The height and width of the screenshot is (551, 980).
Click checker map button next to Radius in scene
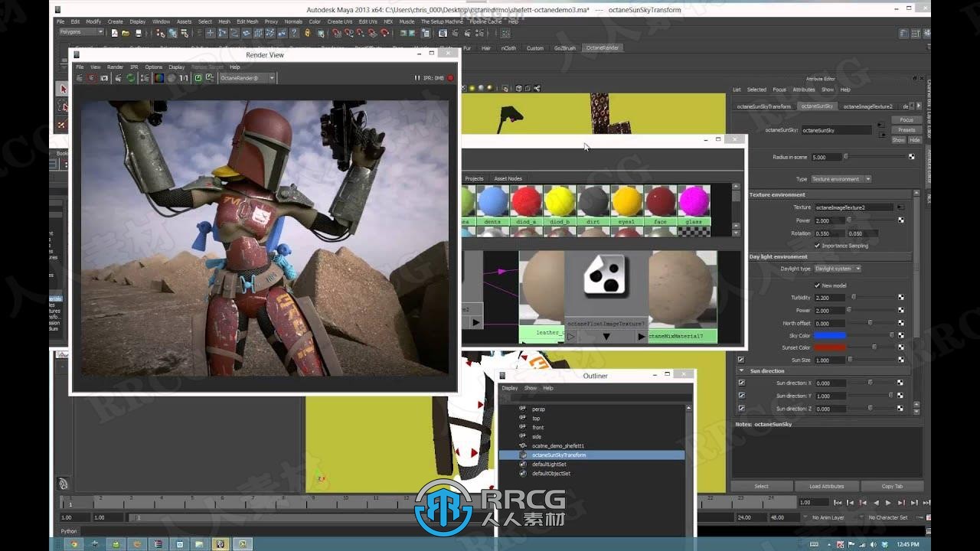[x=912, y=157]
